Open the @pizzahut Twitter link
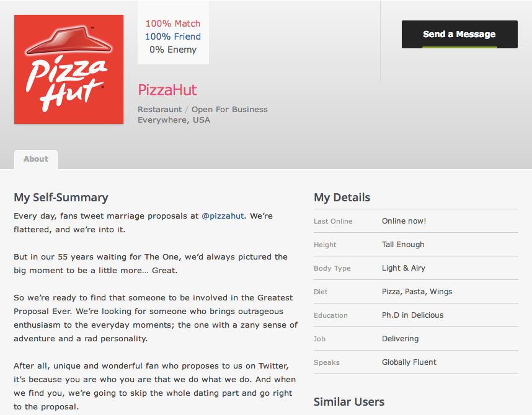 223,216
